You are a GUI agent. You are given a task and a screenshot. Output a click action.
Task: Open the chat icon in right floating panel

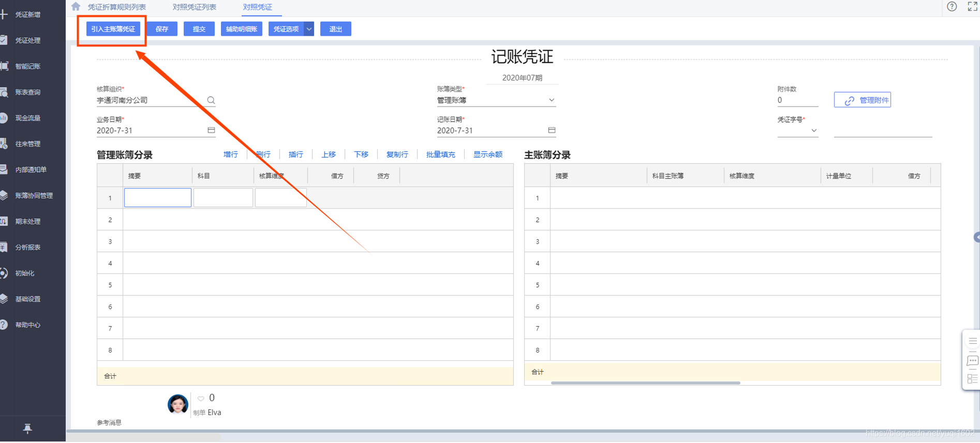973,360
